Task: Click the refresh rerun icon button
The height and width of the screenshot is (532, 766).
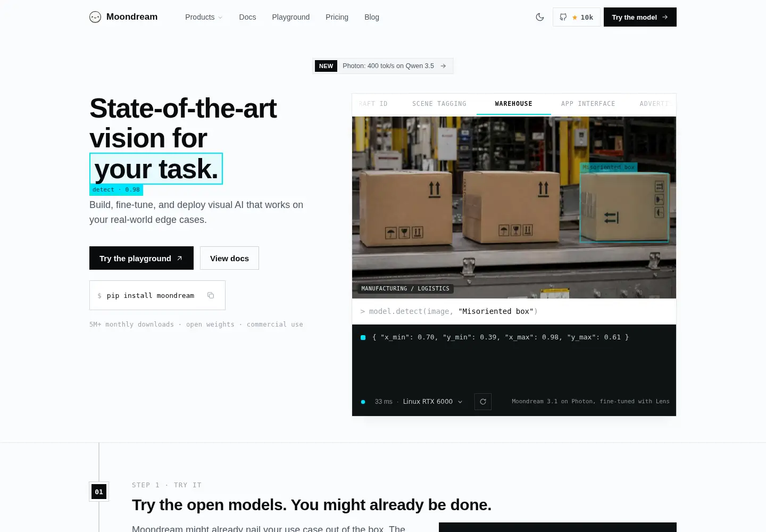Action: pyautogui.click(x=483, y=402)
